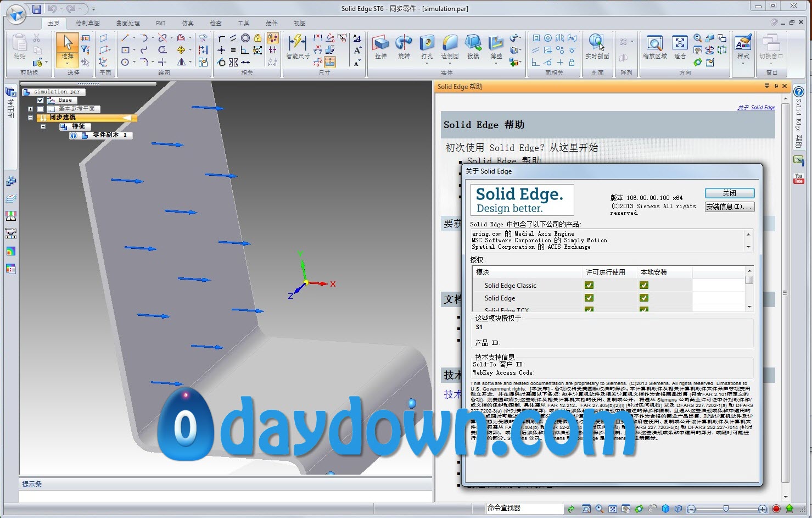Toggle Solid Edge row 本地安装 checkbox
The image size is (812, 518).
tap(644, 298)
